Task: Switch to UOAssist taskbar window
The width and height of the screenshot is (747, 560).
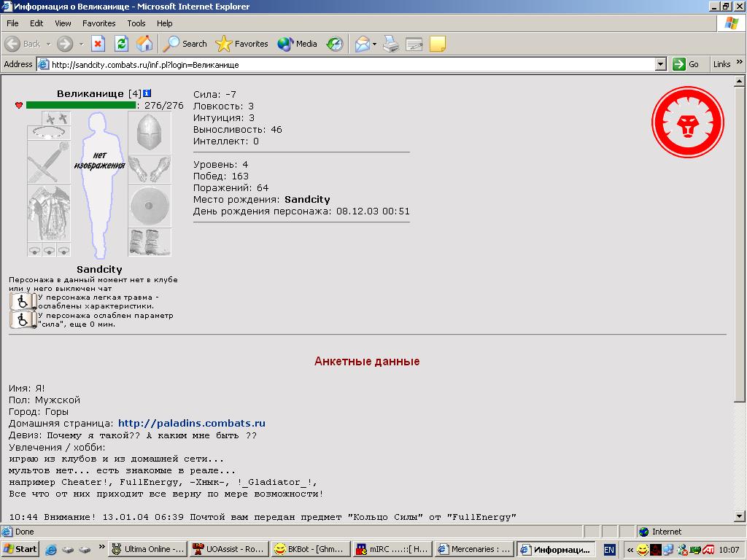Action: click(229, 549)
